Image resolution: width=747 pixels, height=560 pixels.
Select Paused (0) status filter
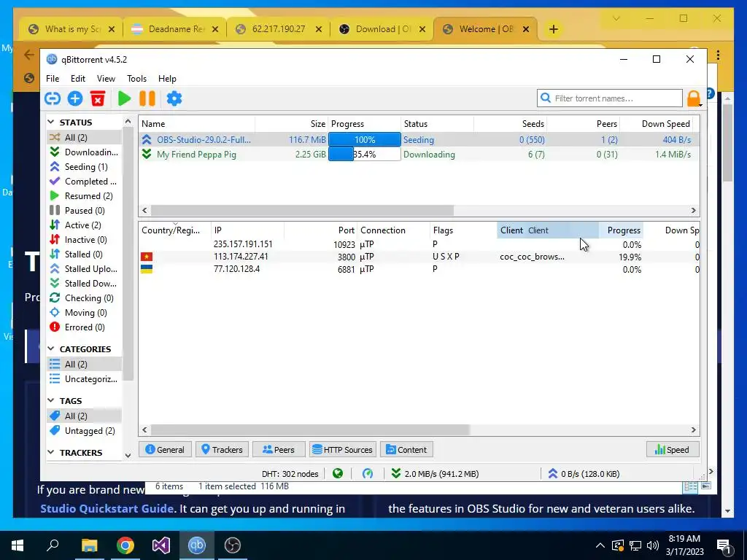pos(85,211)
